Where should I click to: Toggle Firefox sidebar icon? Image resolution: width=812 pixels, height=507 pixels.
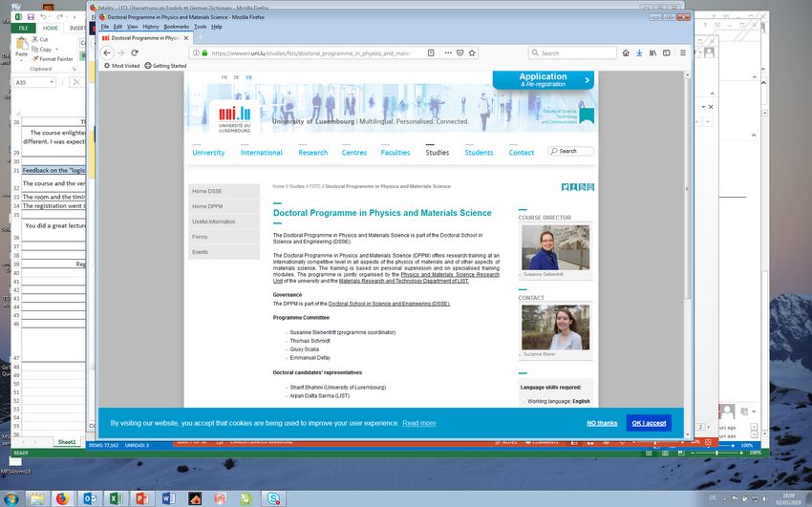pyautogui.click(x=667, y=53)
